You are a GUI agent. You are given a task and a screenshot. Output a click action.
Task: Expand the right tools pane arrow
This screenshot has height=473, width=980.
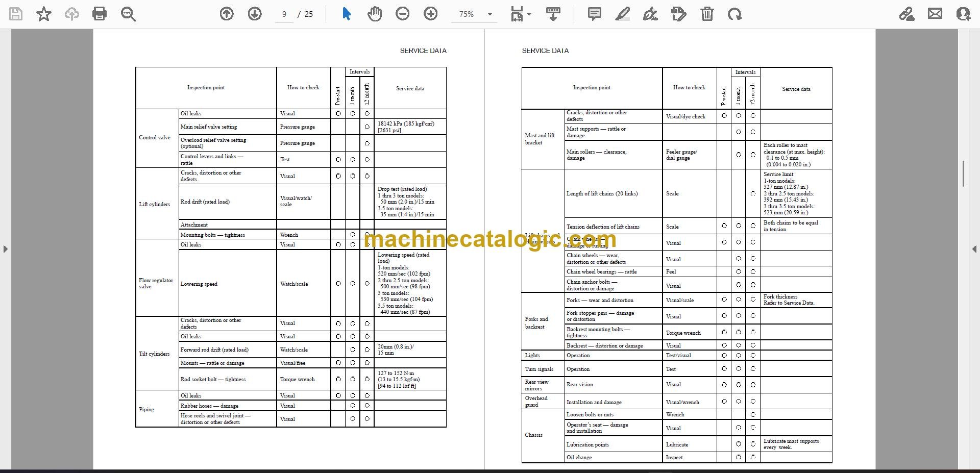974,249
